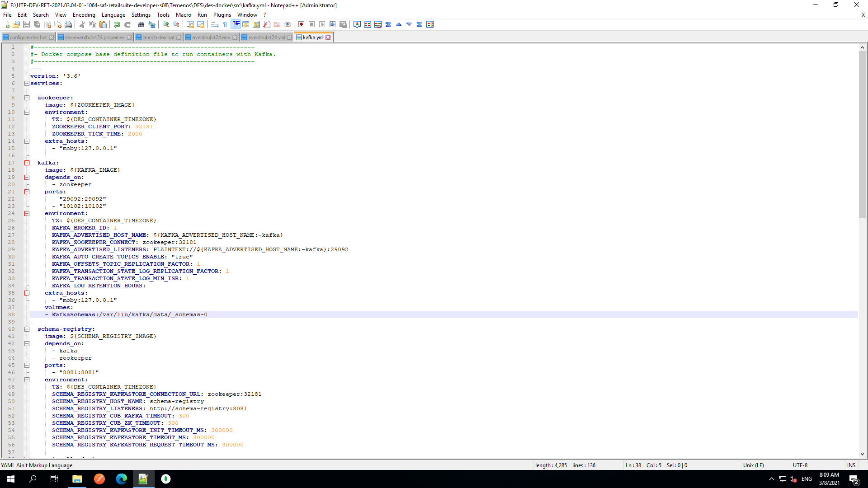Click the Save file toolbar icon
868x488 pixels.
pyautogui.click(x=27, y=24)
